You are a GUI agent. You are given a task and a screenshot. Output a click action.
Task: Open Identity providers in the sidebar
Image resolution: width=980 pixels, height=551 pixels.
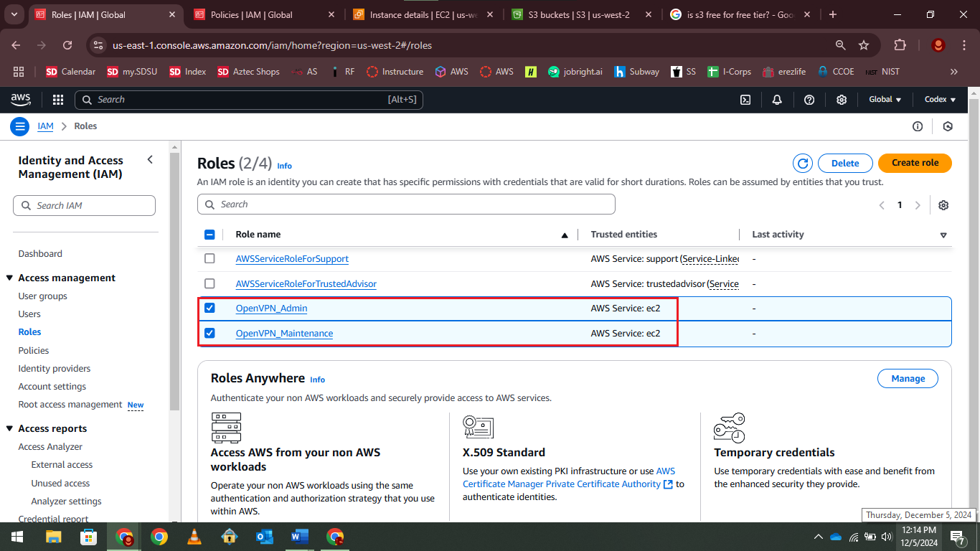pos(55,369)
